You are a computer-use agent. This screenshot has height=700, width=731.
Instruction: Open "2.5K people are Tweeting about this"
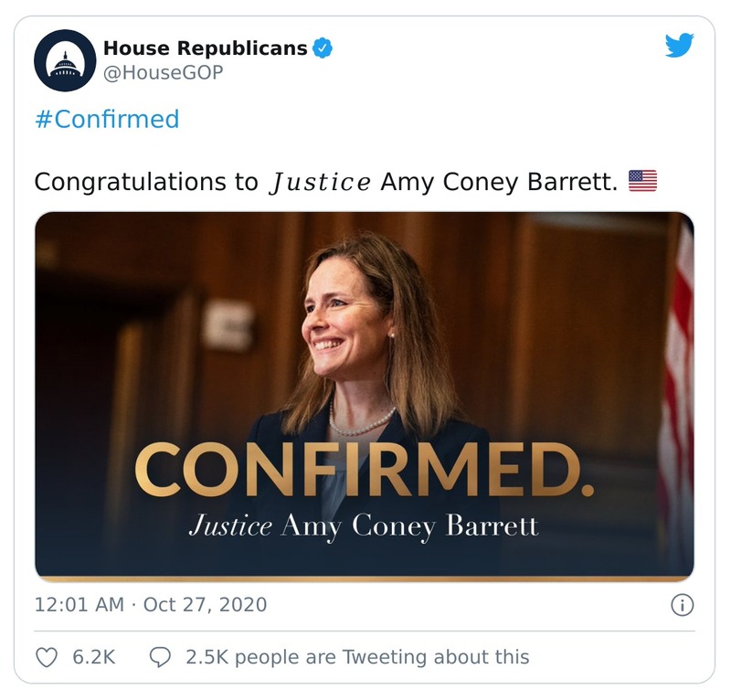pos(356,656)
